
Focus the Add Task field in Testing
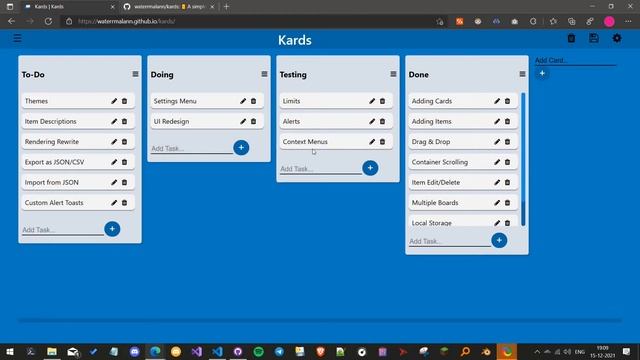pos(320,169)
